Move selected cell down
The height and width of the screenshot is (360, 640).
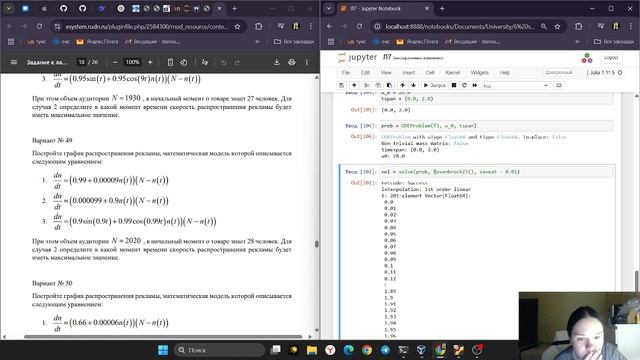pos(413,85)
